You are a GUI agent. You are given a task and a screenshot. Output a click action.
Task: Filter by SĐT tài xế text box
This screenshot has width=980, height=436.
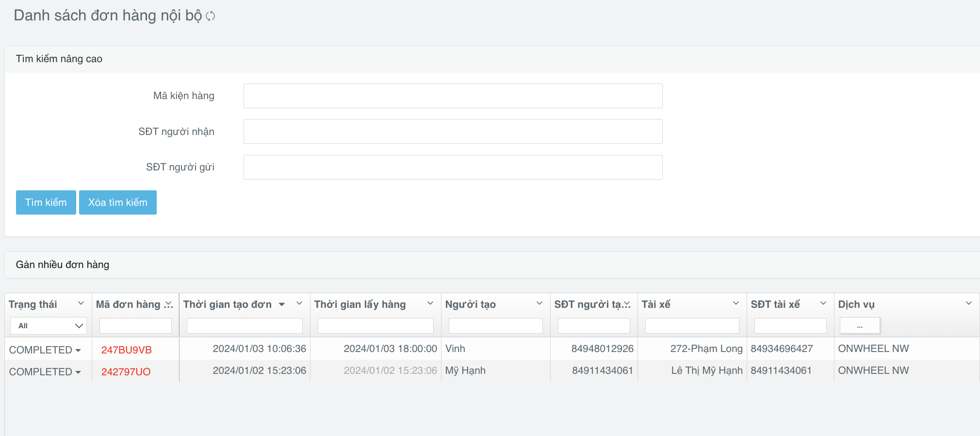[790, 326]
